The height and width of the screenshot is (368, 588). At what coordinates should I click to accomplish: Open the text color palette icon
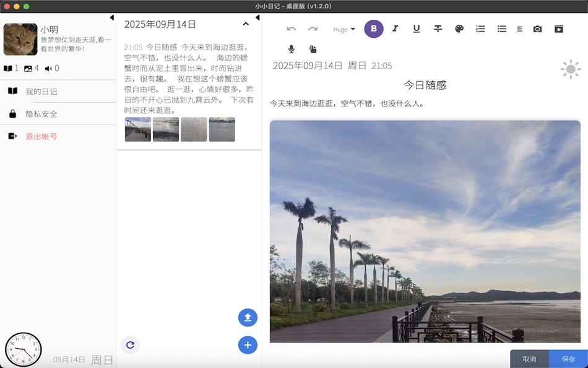click(x=459, y=28)
